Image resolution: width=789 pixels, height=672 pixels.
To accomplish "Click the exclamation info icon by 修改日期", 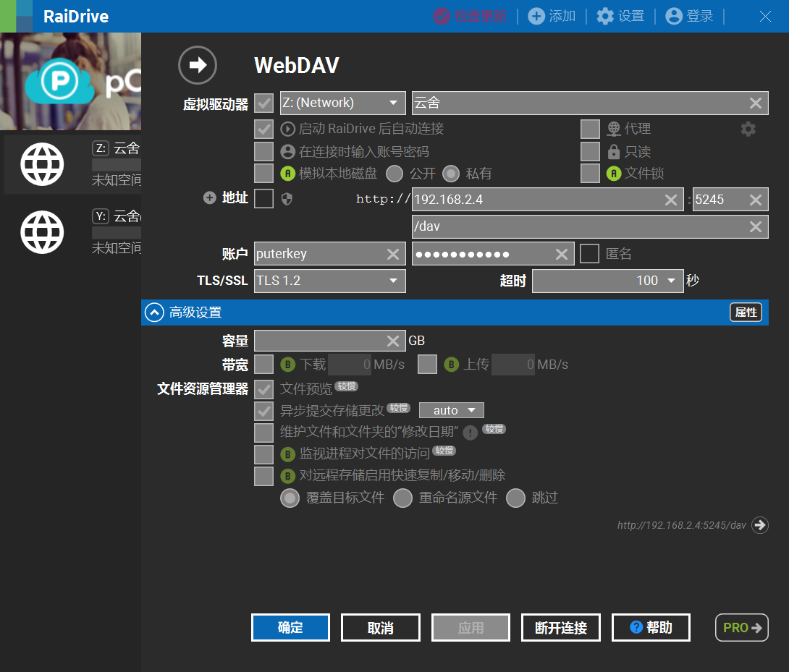I will 470,433.
